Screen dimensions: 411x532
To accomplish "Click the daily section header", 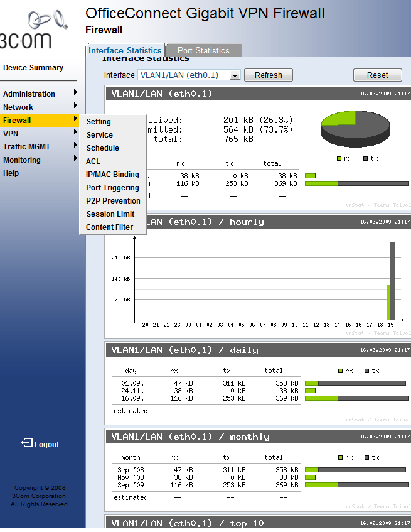I will click(x=258, y=350).
